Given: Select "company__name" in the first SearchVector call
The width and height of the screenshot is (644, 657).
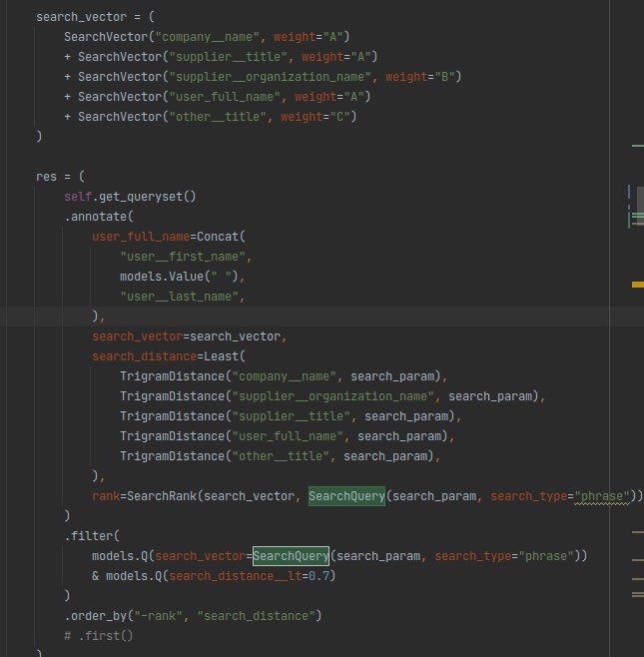Looking at the screenshot, I should [208, 37].
